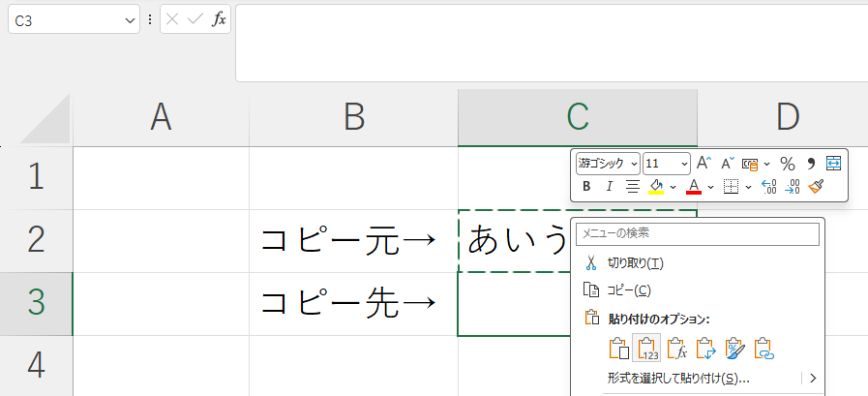
Task: Center align text in mini toolbar
Action: [x=633, y=187]
